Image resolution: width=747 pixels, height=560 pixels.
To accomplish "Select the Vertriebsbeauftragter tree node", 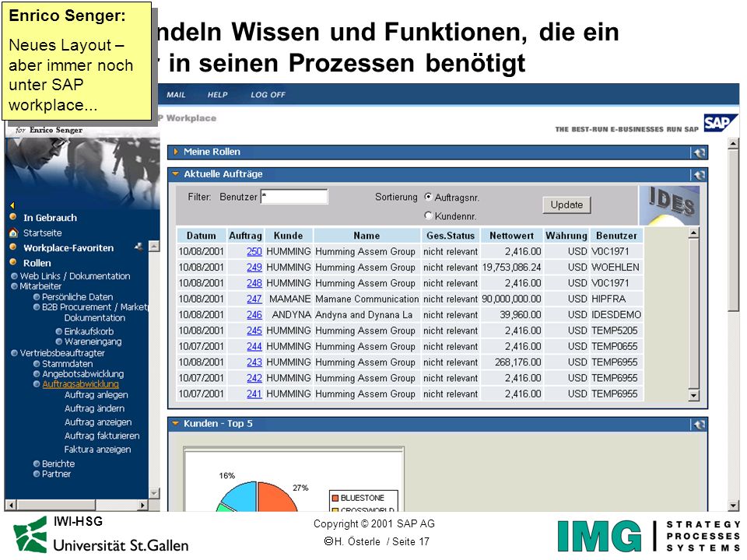I will [62, 353].
